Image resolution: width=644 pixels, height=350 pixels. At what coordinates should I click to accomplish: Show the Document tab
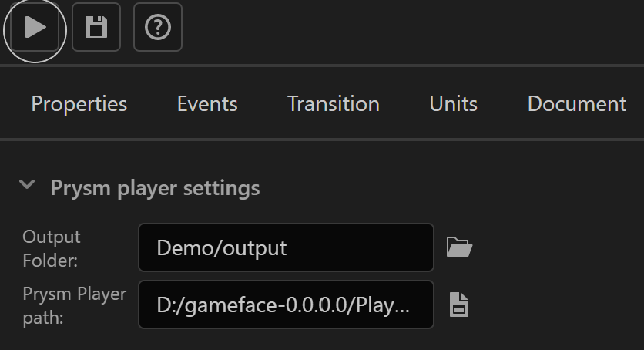pyautogui.click(x=577, y=103)
